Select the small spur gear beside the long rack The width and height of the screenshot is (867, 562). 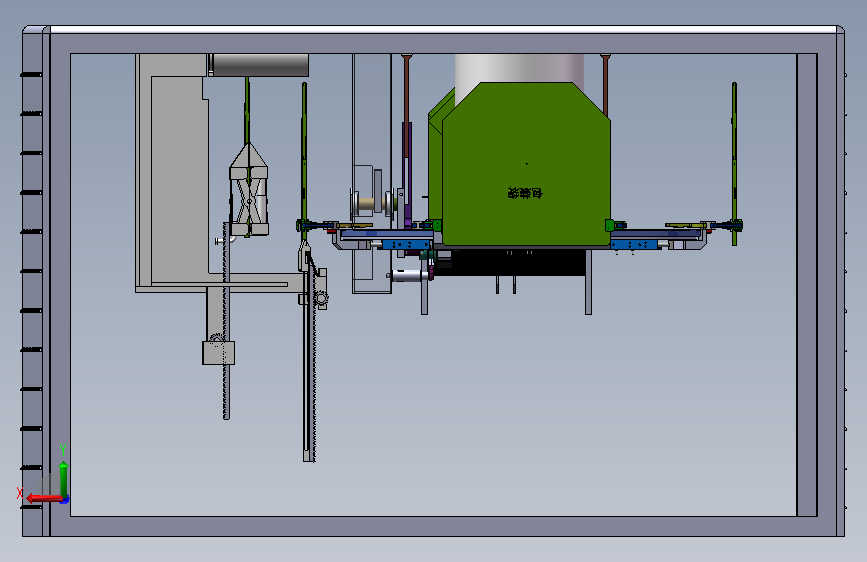coord(321,299)
